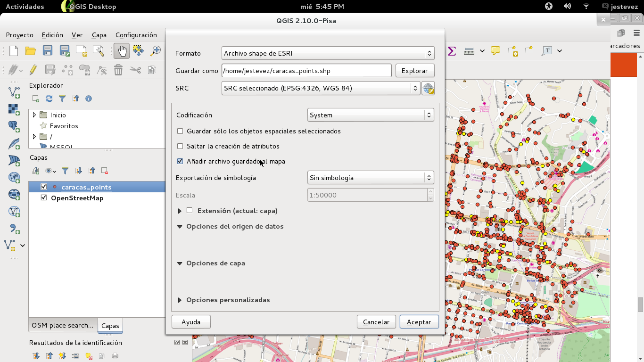Save the project with the floppy disk icon
Viewport: 644px width, 362px height.
(x=48, y=51)
